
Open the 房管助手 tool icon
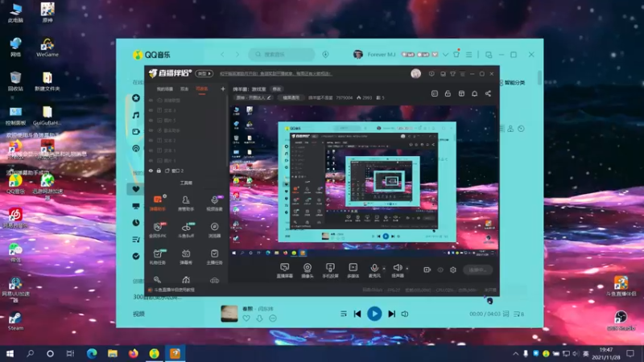point(186,203)
